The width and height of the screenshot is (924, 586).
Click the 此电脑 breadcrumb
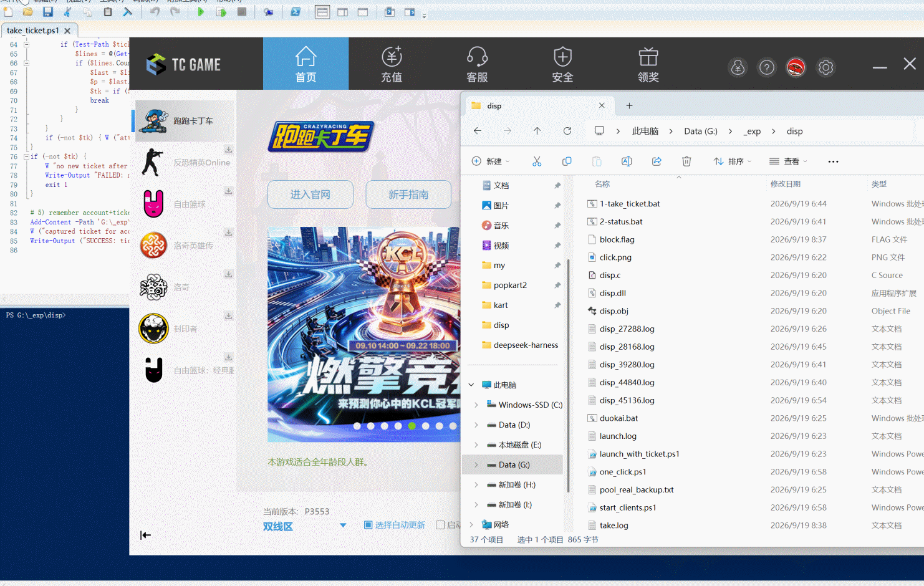click(645, 132)
